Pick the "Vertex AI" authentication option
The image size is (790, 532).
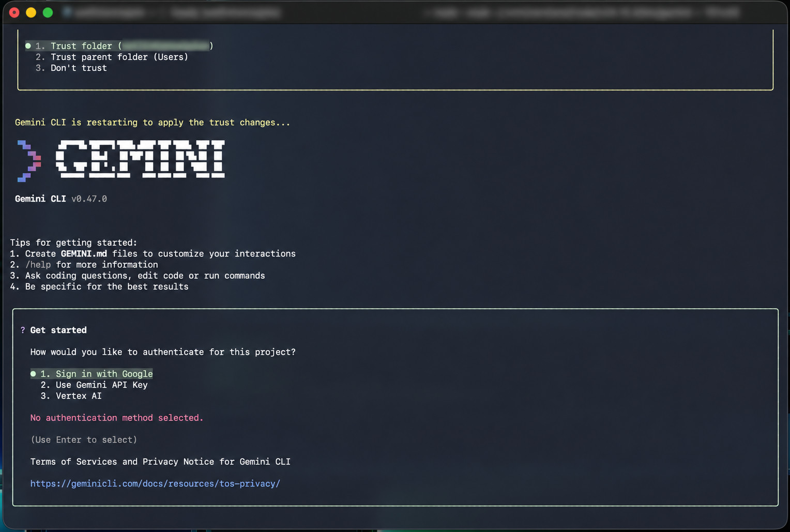[x=71, y=396]
